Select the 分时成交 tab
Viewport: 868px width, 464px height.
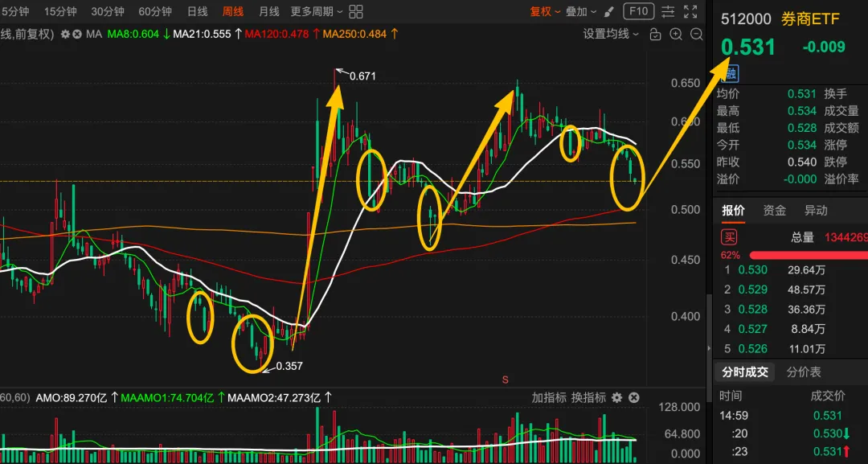745,372
